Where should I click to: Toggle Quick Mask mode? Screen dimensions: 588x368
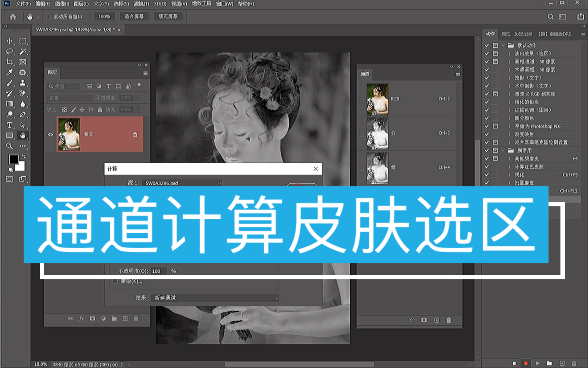coord(10,179)
